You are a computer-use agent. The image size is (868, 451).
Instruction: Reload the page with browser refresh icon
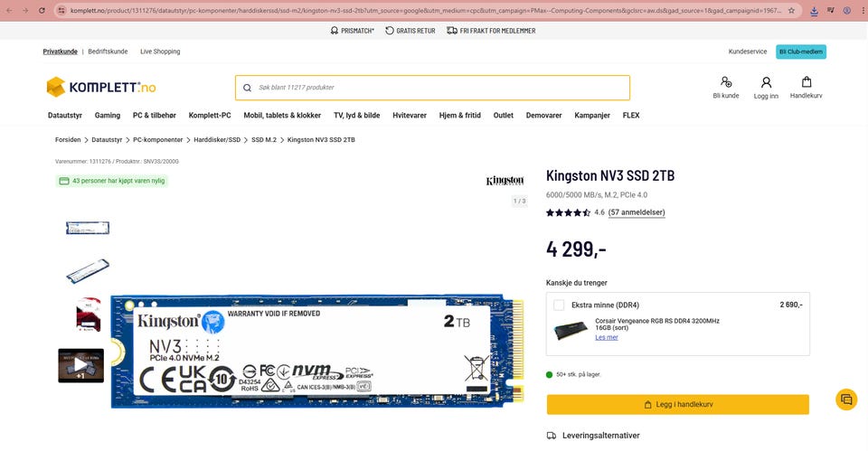click(x=42, y=10)
